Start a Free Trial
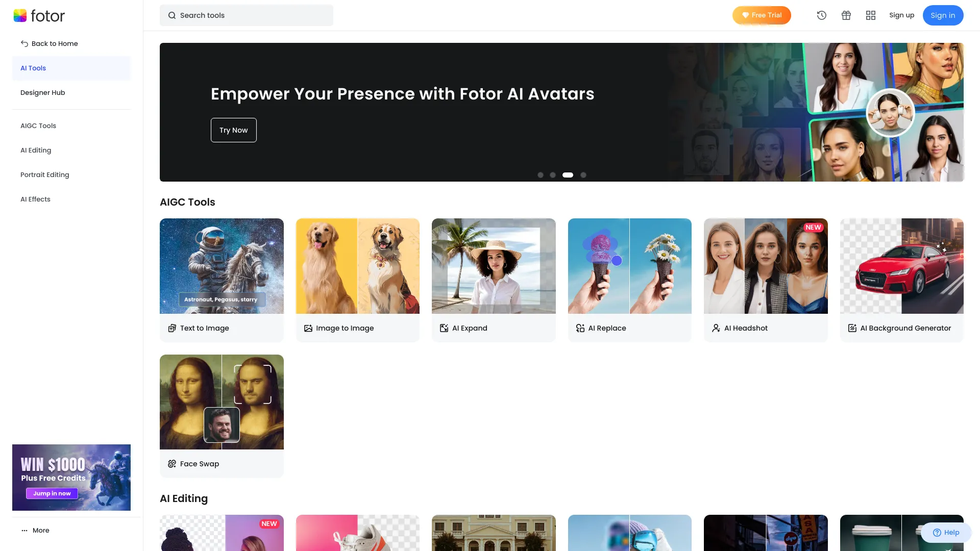This screenshot has height=551, width=980. 761,15
